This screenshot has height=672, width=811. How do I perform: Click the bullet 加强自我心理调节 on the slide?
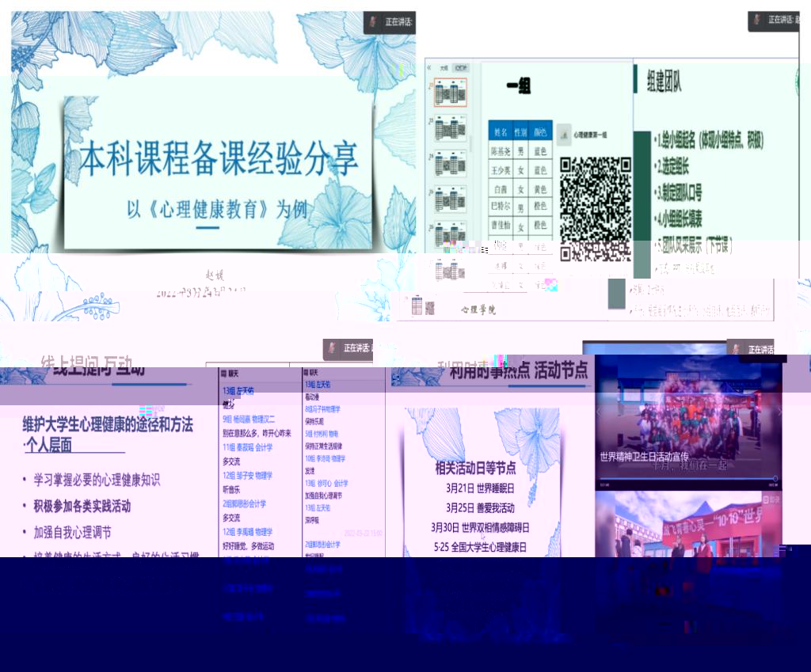click(x=72, y=533)
